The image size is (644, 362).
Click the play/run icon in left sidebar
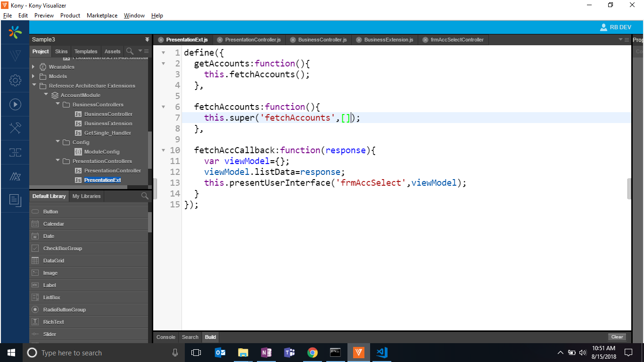point(15,105)
